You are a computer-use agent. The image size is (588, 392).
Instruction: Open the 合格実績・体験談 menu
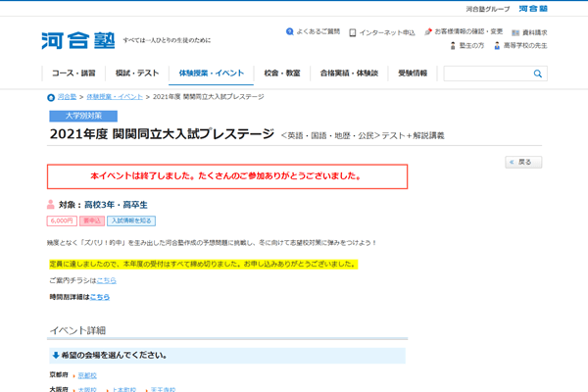coord(349,73)
